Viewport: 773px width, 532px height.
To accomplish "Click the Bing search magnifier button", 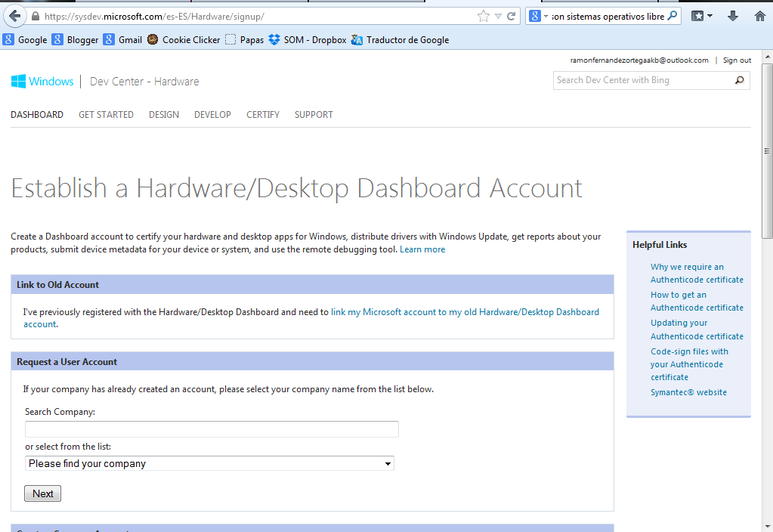I will [x=740, y=80].
